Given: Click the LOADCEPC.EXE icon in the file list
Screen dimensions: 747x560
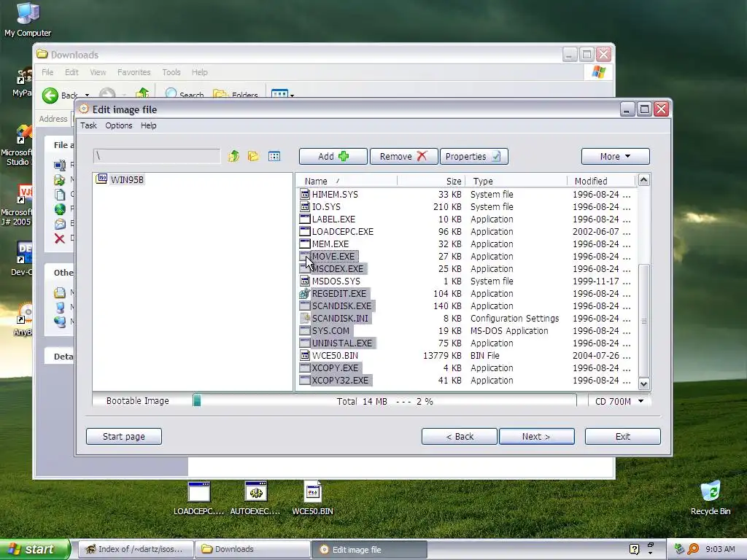Looking at the screenshot, I should pyautogui.click(x=304, y=231).
